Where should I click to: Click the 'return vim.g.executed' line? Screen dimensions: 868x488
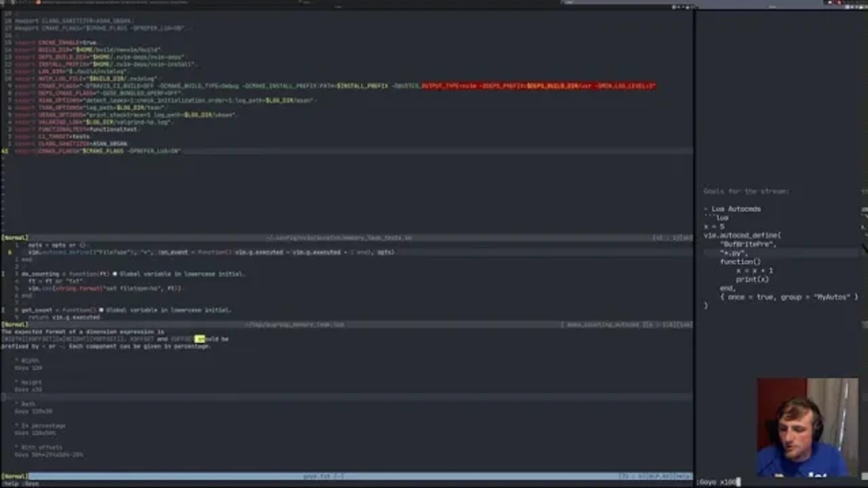(64, 317)
